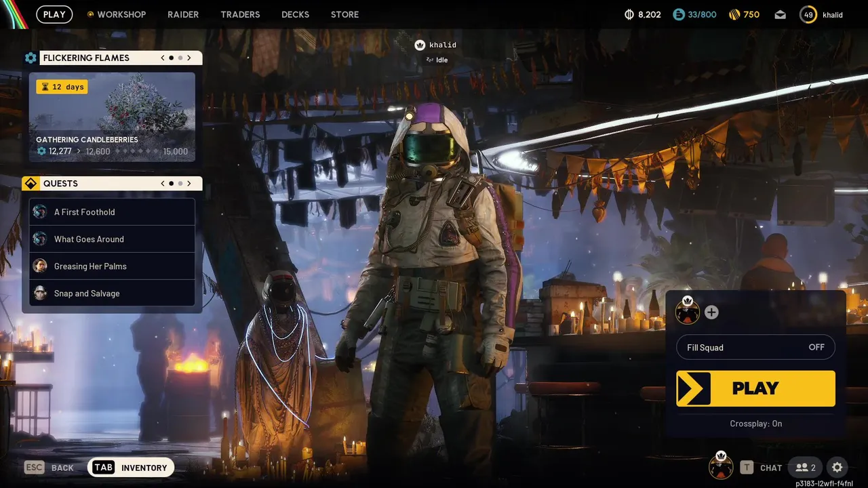Go to previous Flickering Flames event page
This screenshot has width=868, height=488.
[163, 58]
